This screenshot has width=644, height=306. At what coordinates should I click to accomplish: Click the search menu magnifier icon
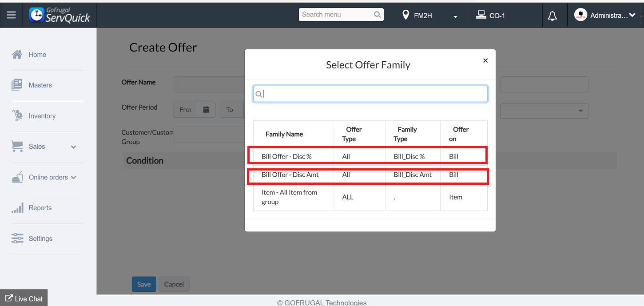(x=377, y=15)
